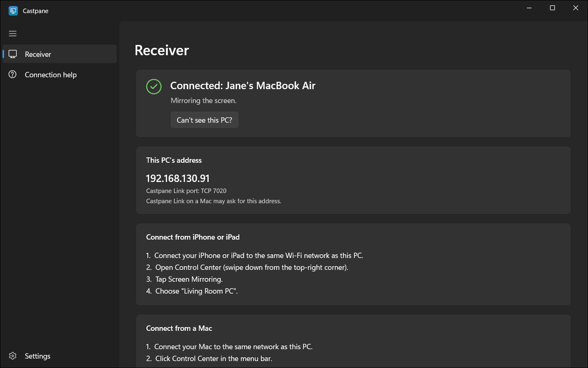Click the "Can't see this PC?" button
Viewport: 588px width, 368px height.
tap(205, 120)
